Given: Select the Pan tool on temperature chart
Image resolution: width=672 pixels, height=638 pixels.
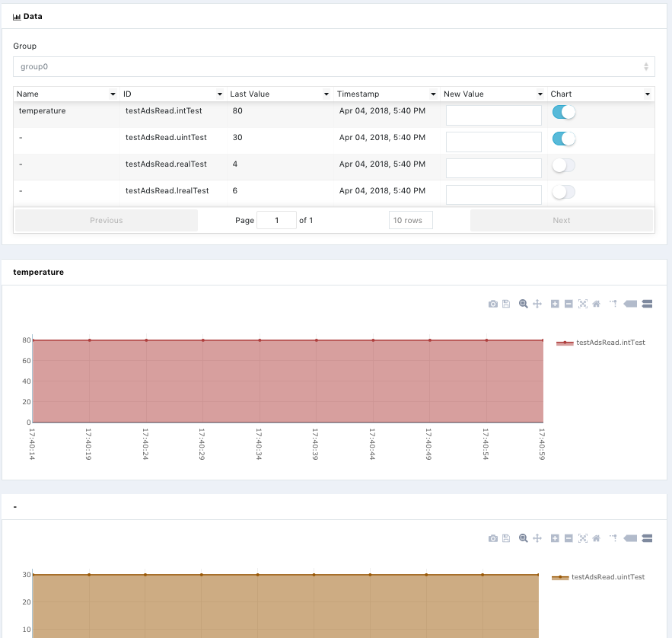Looking at the screenshot, I should click(x=537, y=304).
